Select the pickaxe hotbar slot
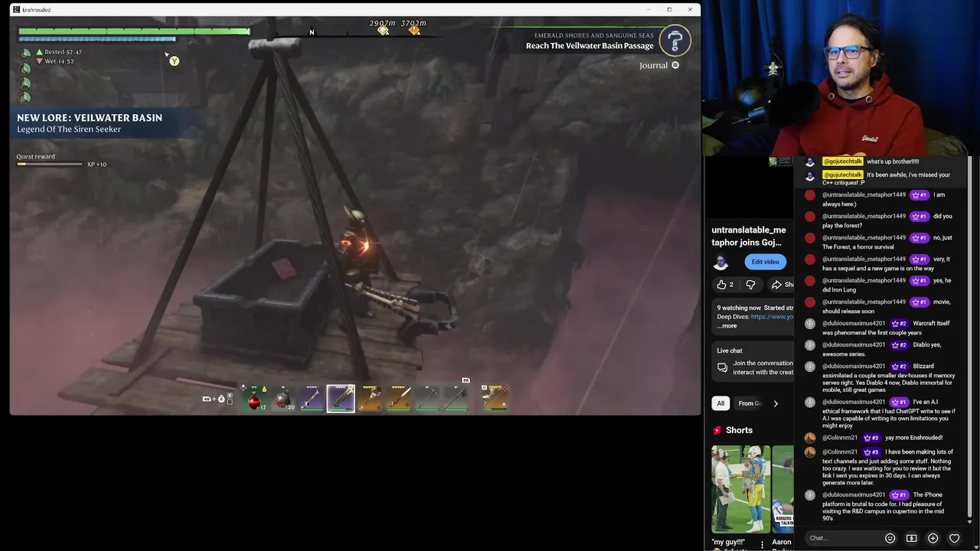Viewport: 980px width, 551px height. 427,398
